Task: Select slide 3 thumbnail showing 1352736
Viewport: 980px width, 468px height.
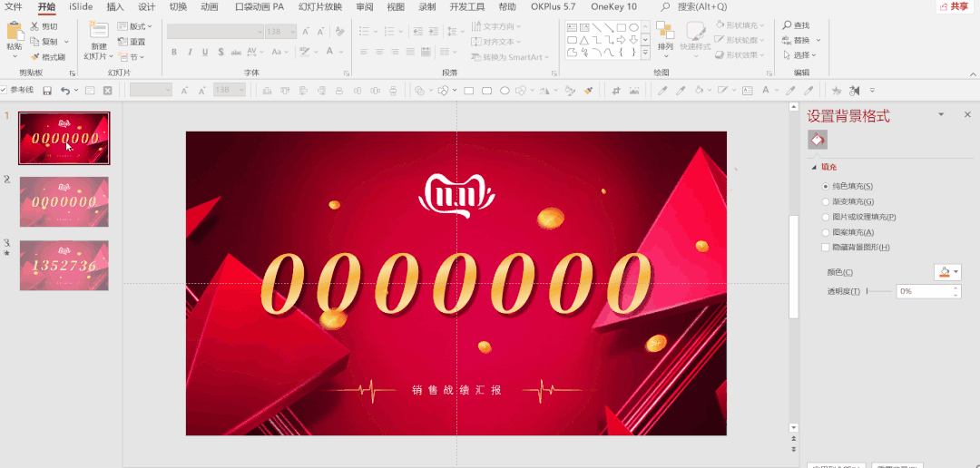Action: [x=64, y=266]
